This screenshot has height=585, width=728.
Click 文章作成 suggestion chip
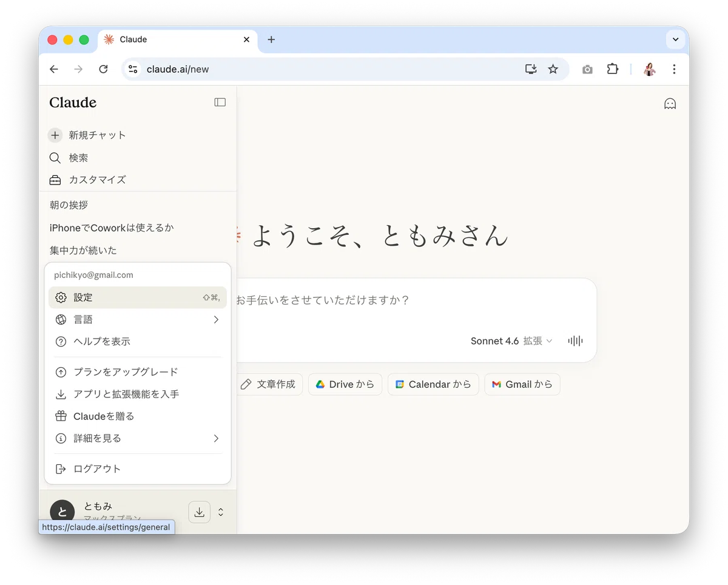pyautogui.click(x=268, y=384)
